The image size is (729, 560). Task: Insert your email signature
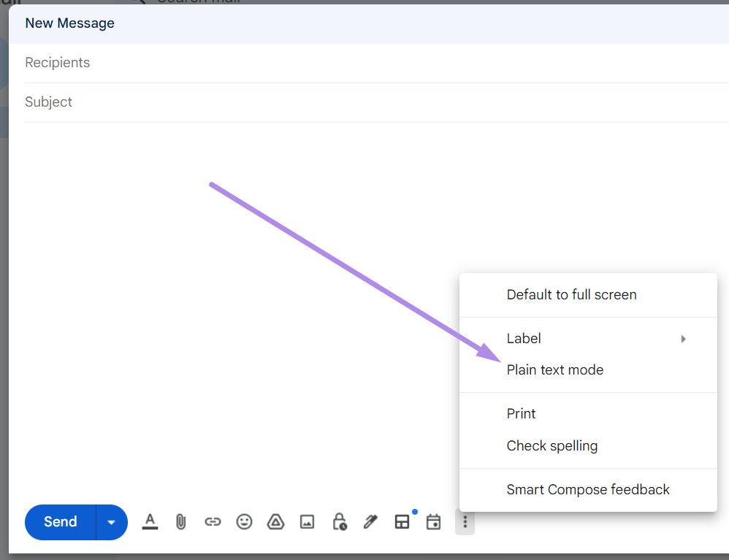tap(370, 522)
